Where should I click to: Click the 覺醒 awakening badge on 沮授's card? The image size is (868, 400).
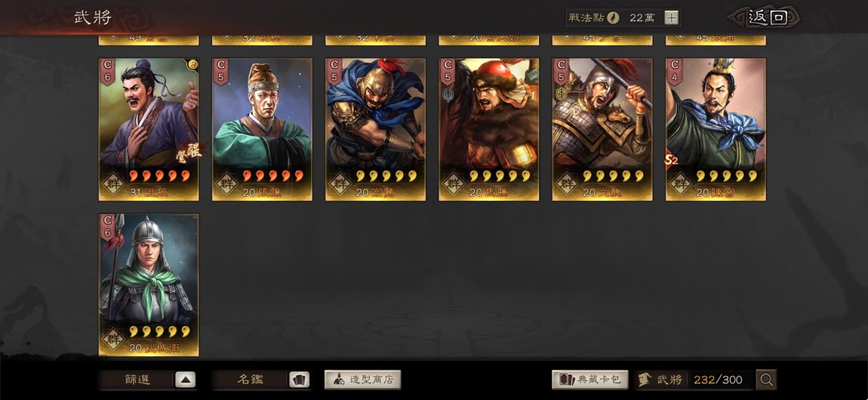tap(192, 151)
